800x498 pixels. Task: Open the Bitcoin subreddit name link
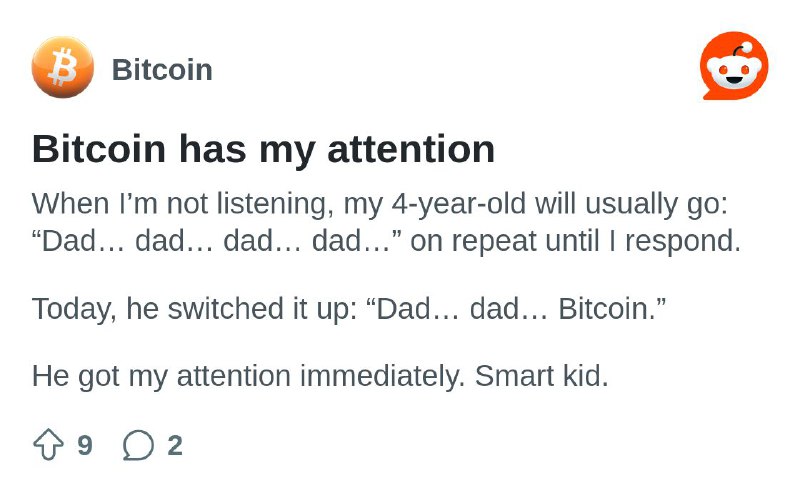[162, 69]
